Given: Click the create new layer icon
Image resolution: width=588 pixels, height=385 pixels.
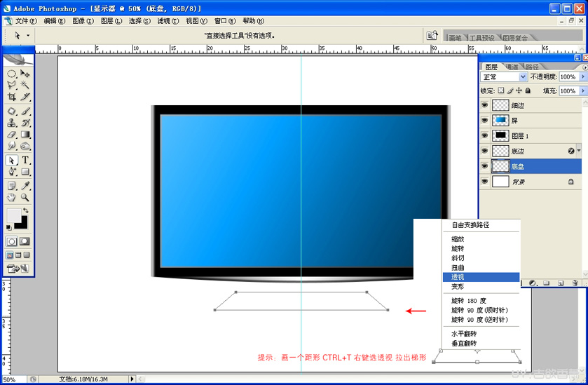Looking at the screenshot, I should point(561,283).
